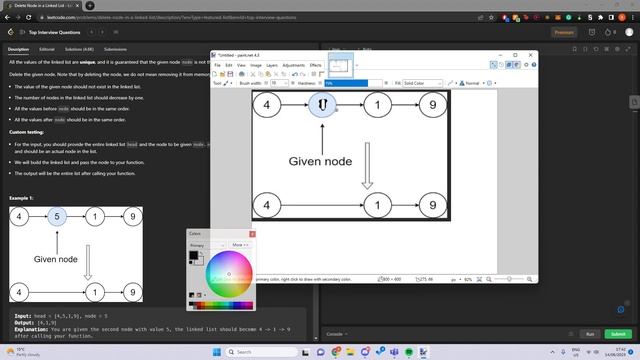Open the Adjustments menu in paint.net
The image size is (640, 360).
(293, 65)
